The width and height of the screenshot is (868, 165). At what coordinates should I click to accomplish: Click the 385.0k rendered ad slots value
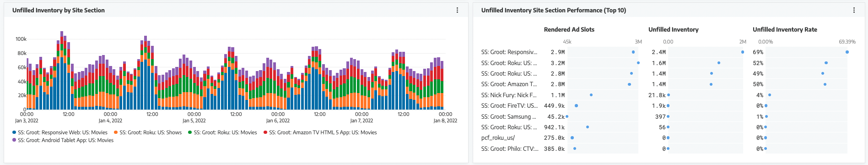point(555,149)
